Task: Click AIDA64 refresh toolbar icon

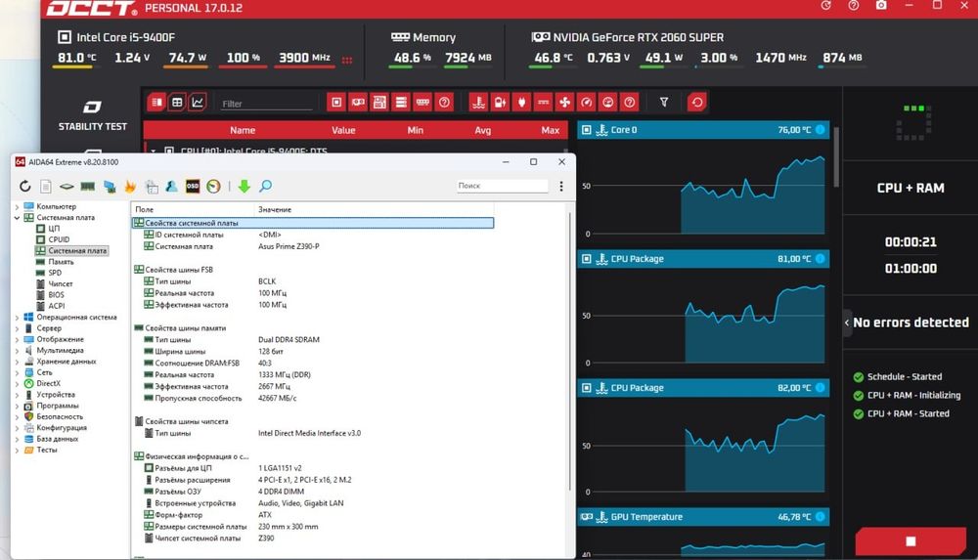Action: (25, 186)
